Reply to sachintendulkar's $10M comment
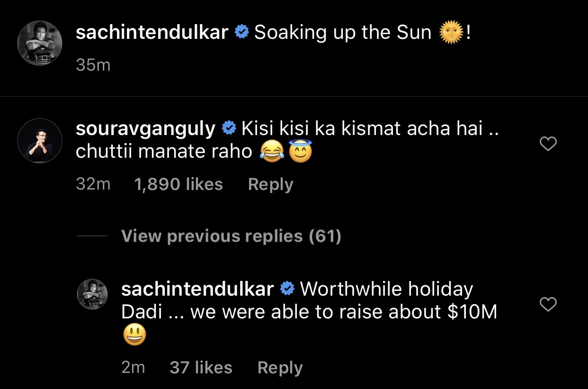 pyautogui.click(x=280, y=368)
